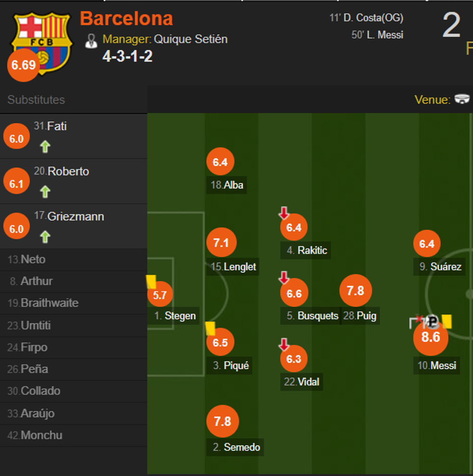Click Griezmann's green sub-on arrow
This screenshot has width=473, height=476.
point(45,237)
